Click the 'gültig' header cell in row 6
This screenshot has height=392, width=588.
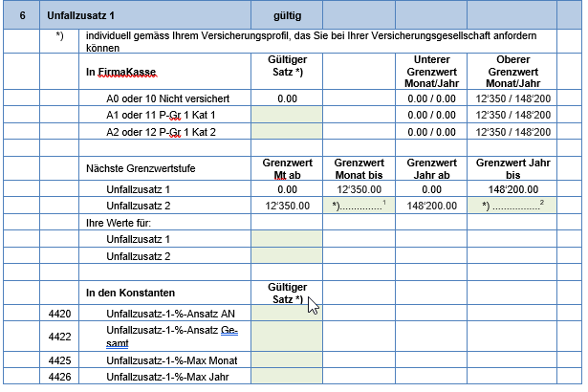[x=287, y=16]
